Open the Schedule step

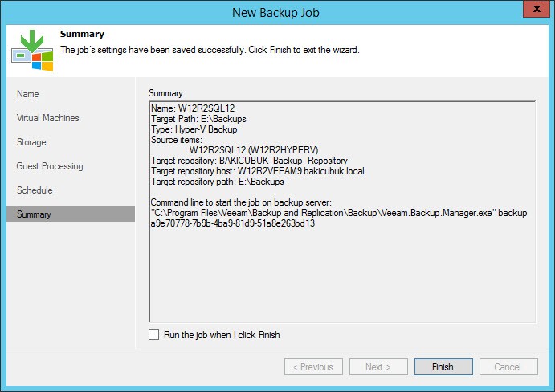[x=35, y=190]
